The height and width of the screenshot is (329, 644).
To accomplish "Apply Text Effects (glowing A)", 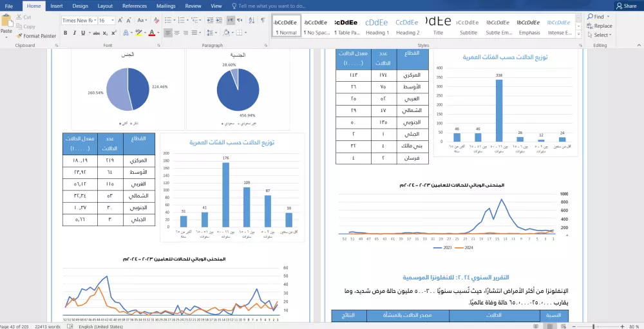I will point(126,33).
